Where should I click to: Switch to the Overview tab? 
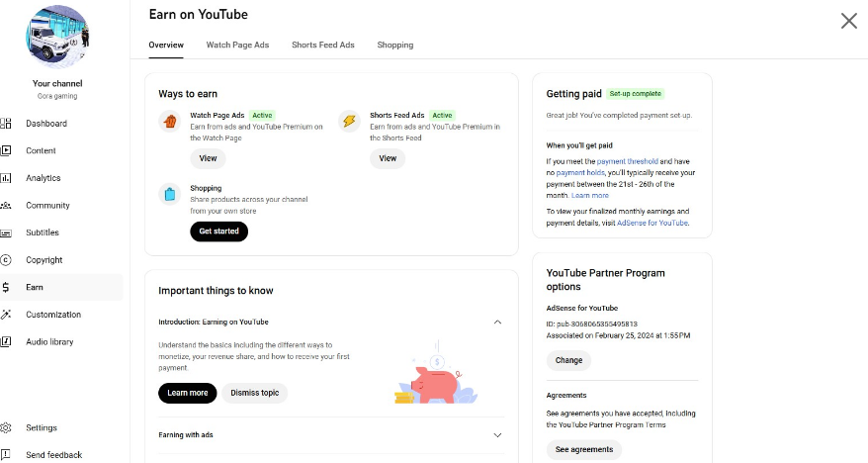(x=166, y=45)
